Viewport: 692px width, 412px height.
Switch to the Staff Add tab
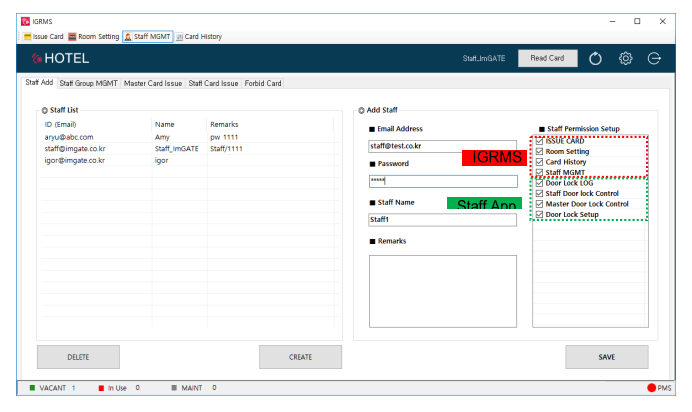[39, 82]
